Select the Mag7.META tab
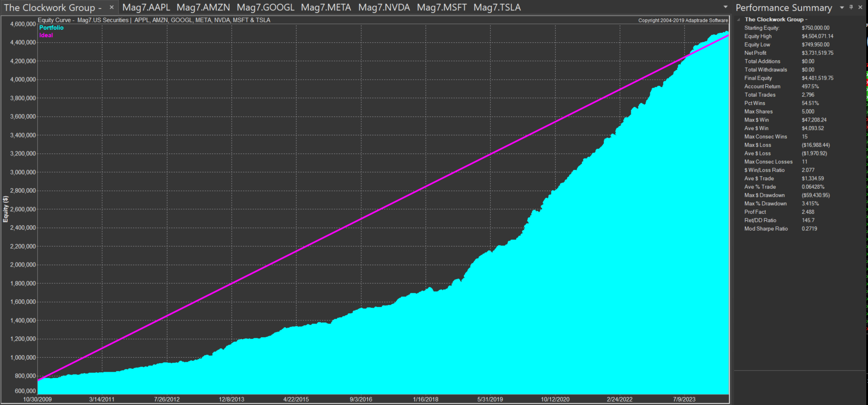 [x=326, y=7]
